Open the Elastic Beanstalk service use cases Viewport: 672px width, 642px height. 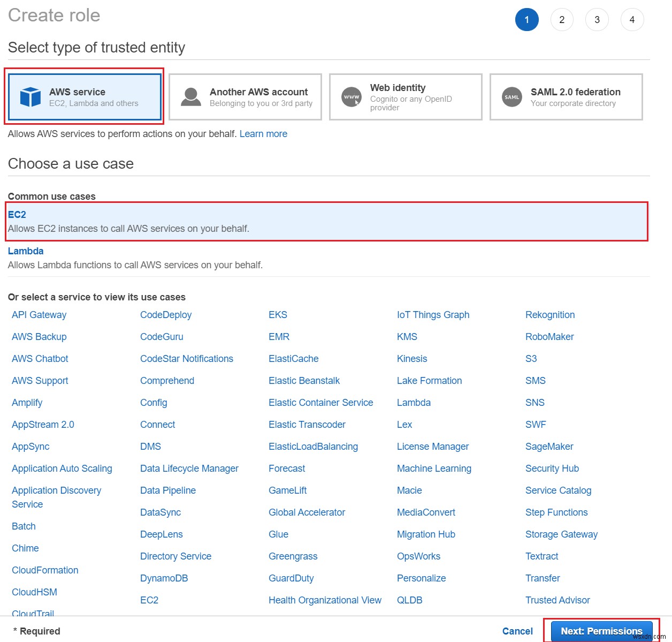coord(304,380)
